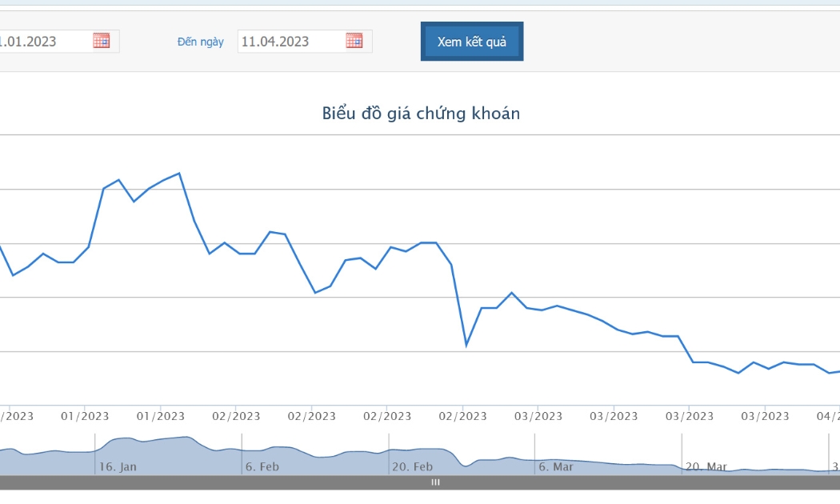
Task: Click the 16. Jan marker in navigator
Action: point(118,466)
